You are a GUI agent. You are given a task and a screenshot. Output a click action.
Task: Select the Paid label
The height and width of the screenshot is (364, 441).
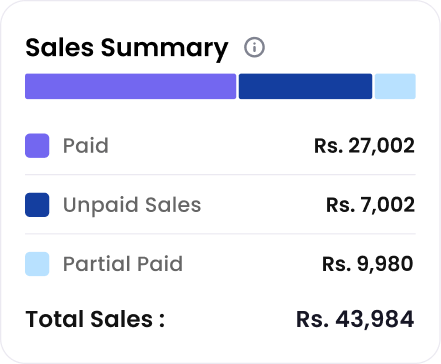[x=86, y=146]
